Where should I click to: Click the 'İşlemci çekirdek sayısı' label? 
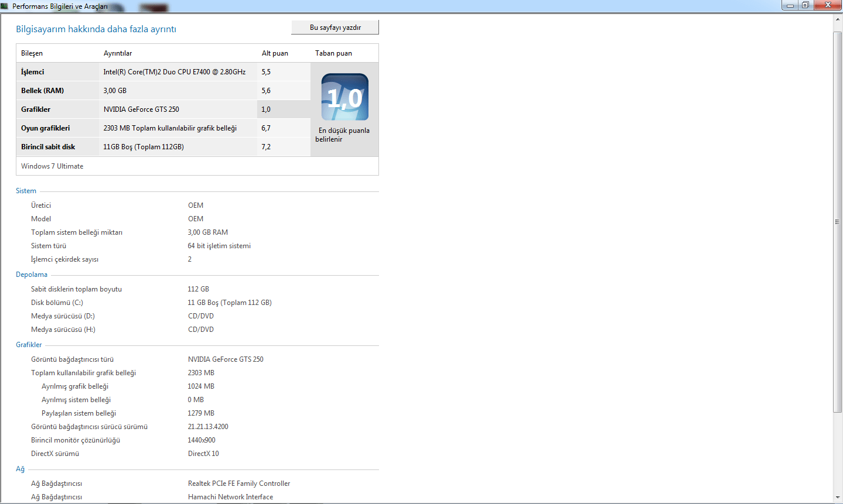(x=64, y=259)
